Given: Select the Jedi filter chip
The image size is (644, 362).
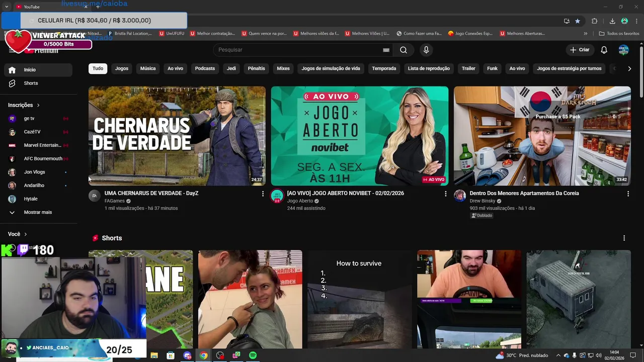Looking at the screenshot, I should [231, 68].
